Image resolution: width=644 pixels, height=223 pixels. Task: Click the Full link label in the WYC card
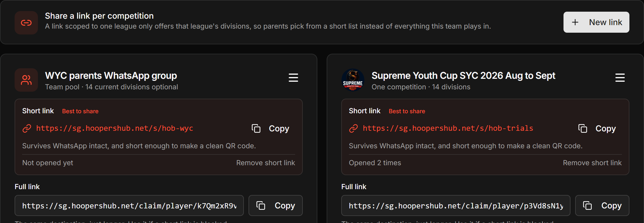coord(27,187)
